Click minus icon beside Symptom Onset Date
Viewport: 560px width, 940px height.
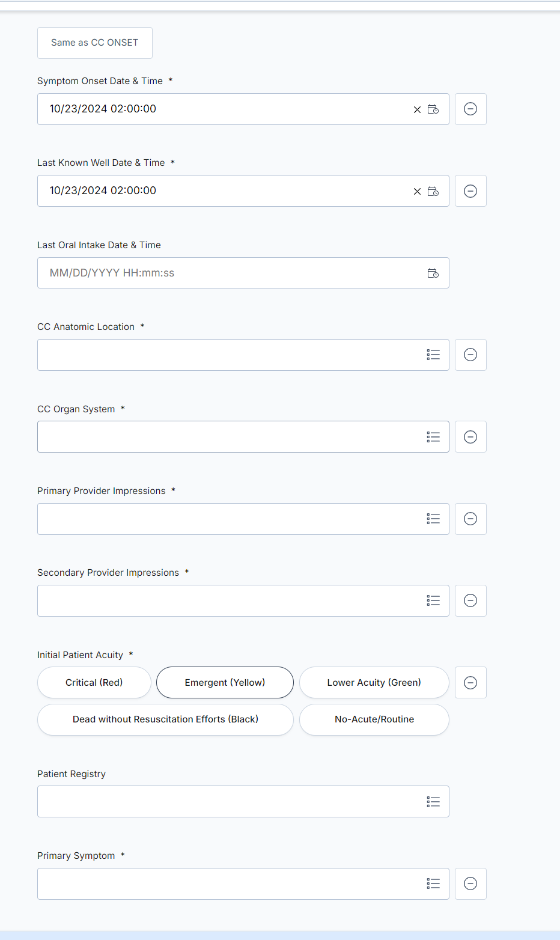[x=470, y=109]
